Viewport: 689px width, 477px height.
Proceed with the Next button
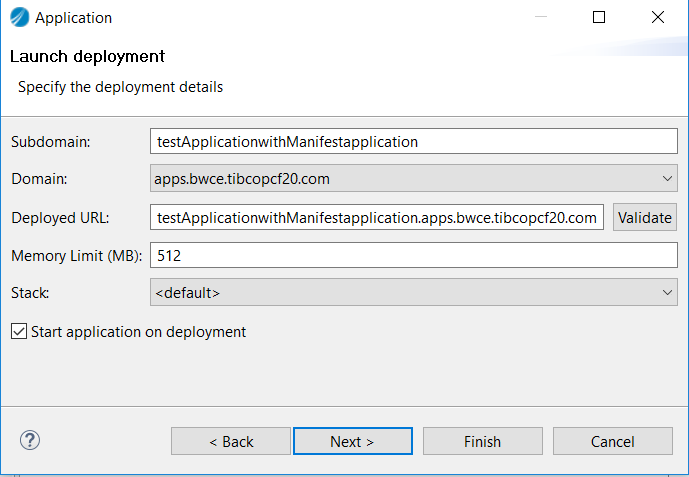(353, 441)
